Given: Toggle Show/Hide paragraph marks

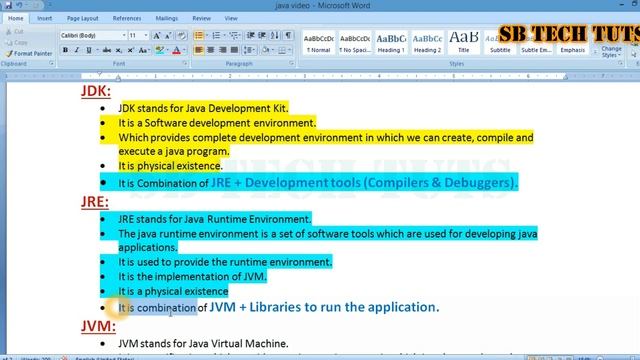Looking at the screenshot, I should tap(288, 36).
